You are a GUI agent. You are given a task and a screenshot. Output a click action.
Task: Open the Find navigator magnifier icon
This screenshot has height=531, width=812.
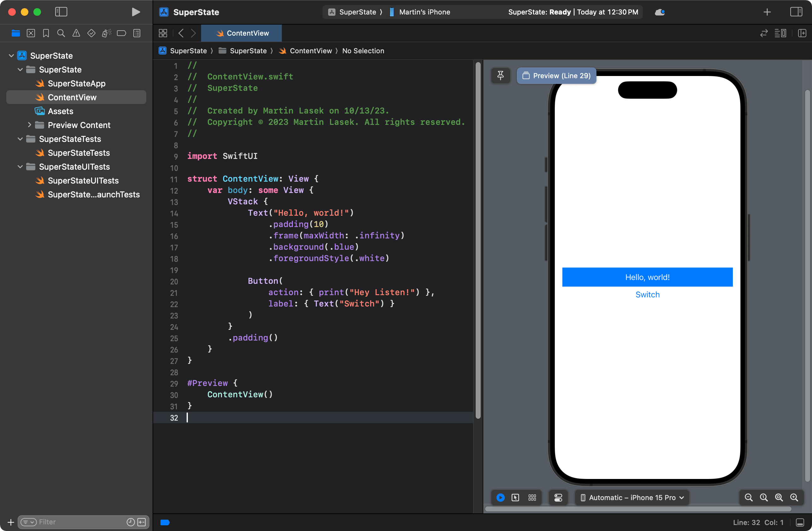tap(61, 33)
